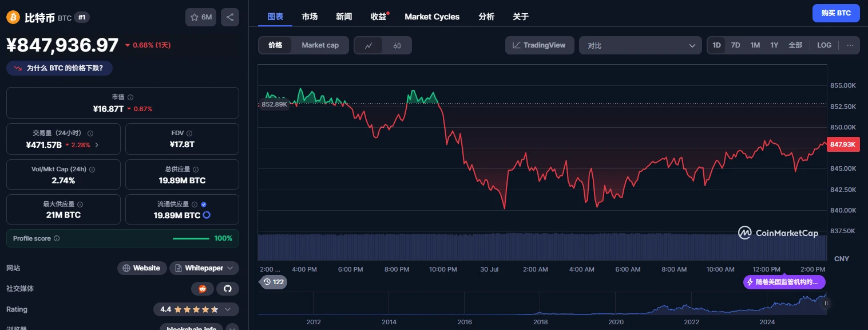Open the Reddit social media icon

[x=202, y=289]
